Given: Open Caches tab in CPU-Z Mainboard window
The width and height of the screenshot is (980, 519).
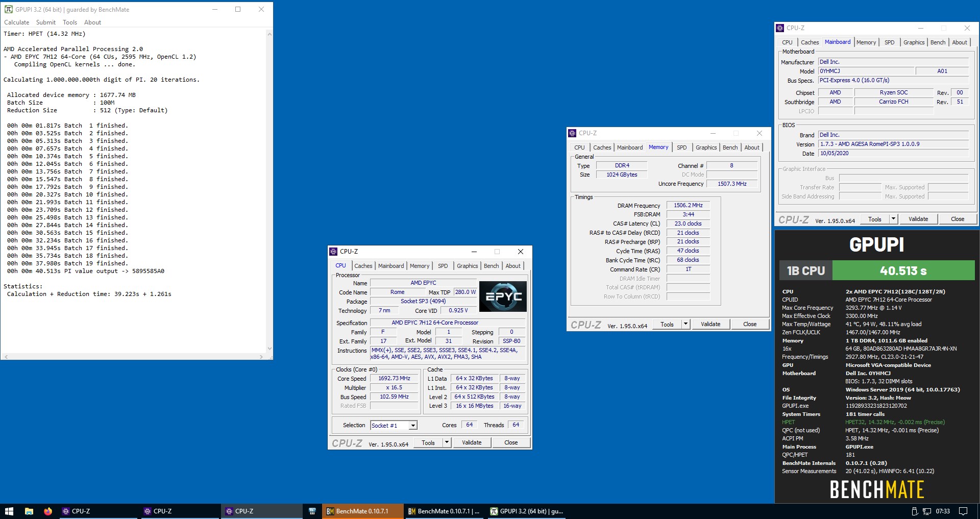Looking at the screenshot, I should point(810,42).
